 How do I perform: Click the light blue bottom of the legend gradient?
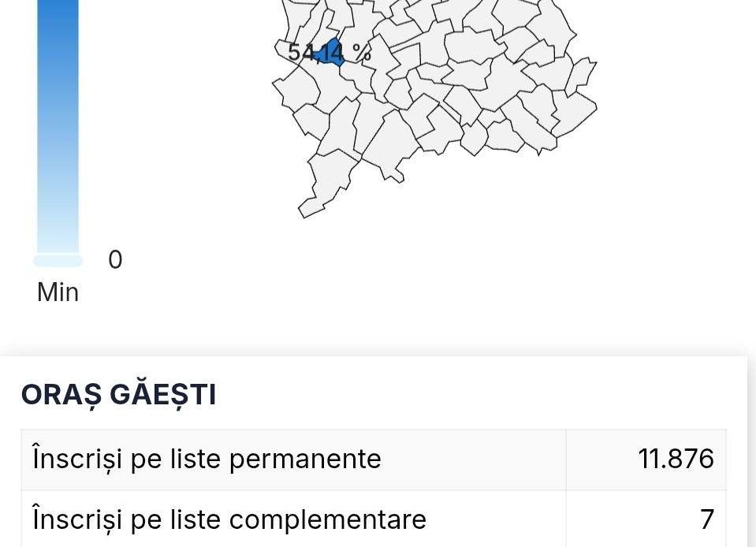point(58,236)
